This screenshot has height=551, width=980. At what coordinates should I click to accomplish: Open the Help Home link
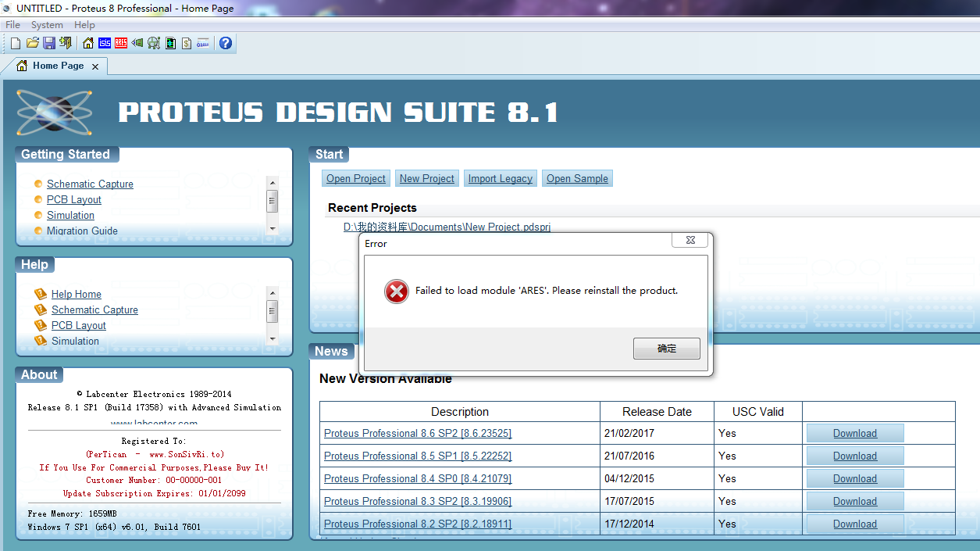77,294
